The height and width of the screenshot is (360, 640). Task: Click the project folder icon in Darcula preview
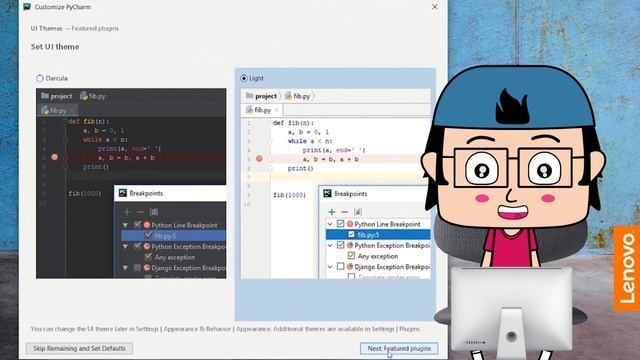click(45, 96)
